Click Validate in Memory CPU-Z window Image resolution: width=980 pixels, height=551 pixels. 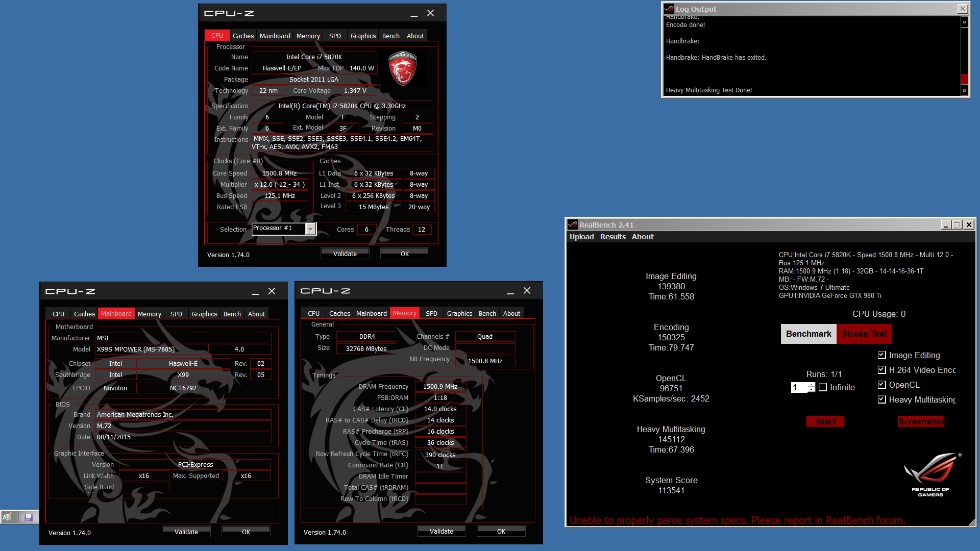(442, 531)
